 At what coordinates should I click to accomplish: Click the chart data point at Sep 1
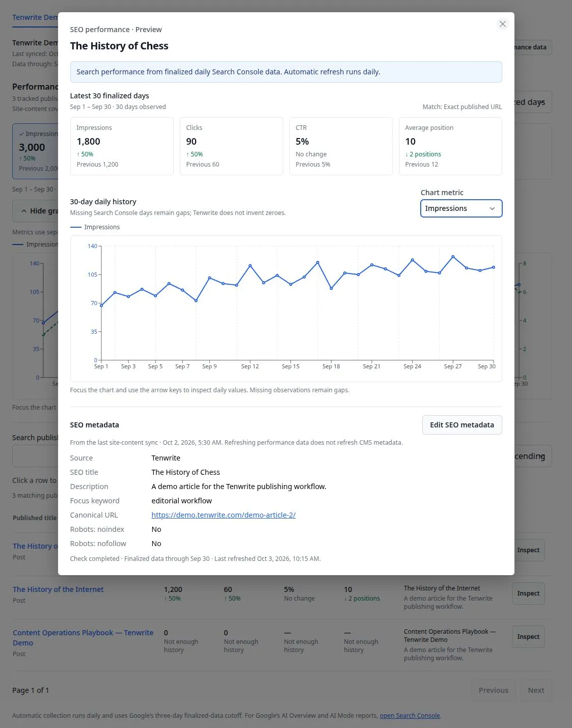pyautogui.click(x=101, y=306)
